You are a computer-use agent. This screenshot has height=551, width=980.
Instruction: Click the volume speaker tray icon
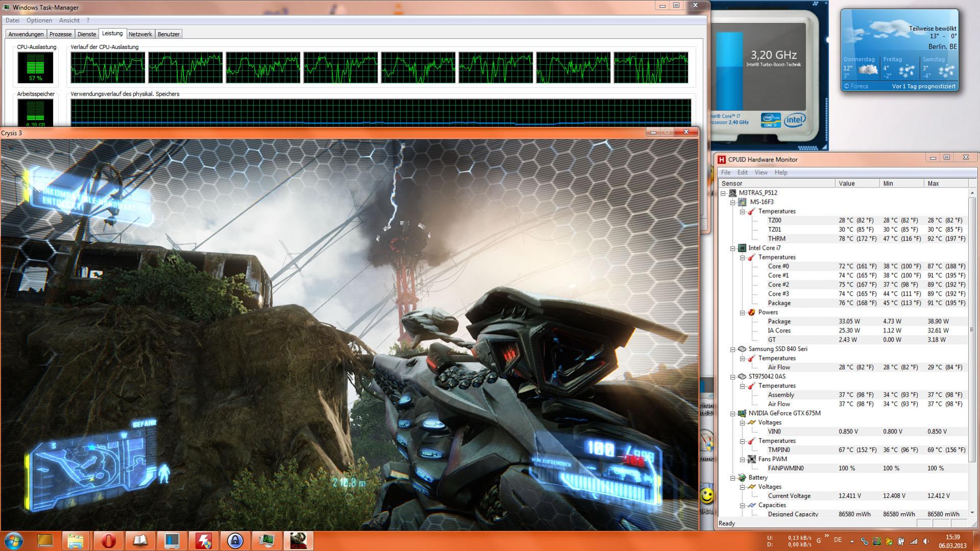tap(926, 541)
